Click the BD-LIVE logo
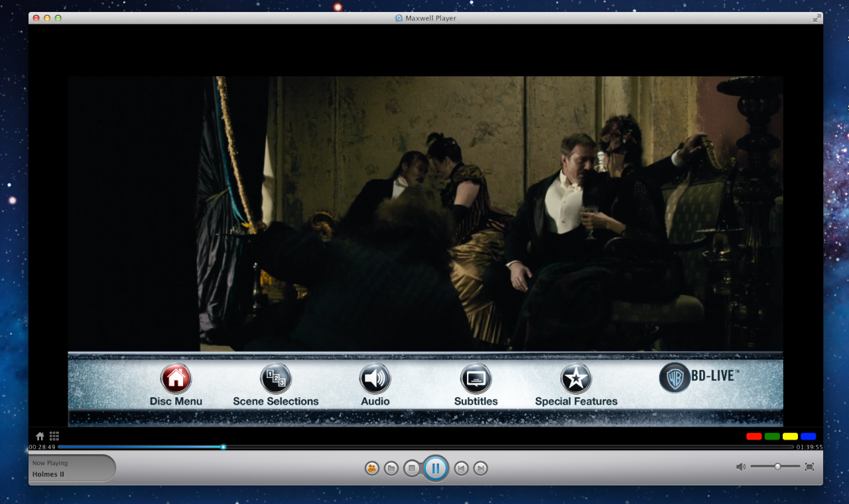 tap(698, 377)
